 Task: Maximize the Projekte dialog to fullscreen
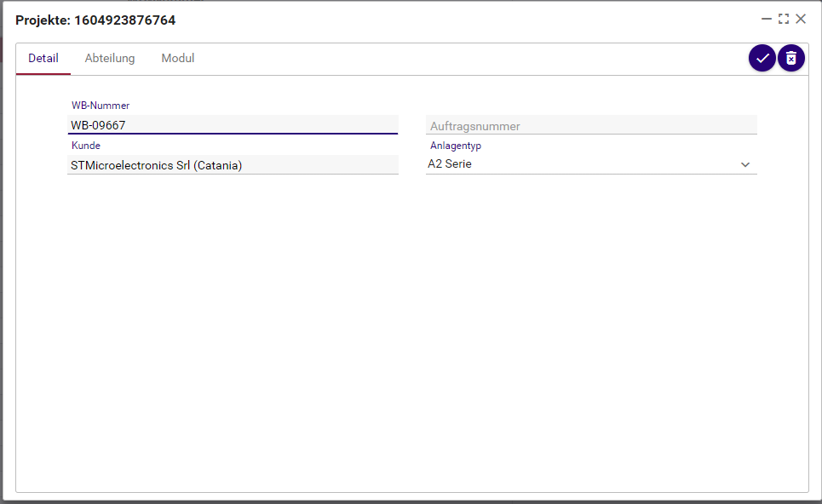[784, 19]
